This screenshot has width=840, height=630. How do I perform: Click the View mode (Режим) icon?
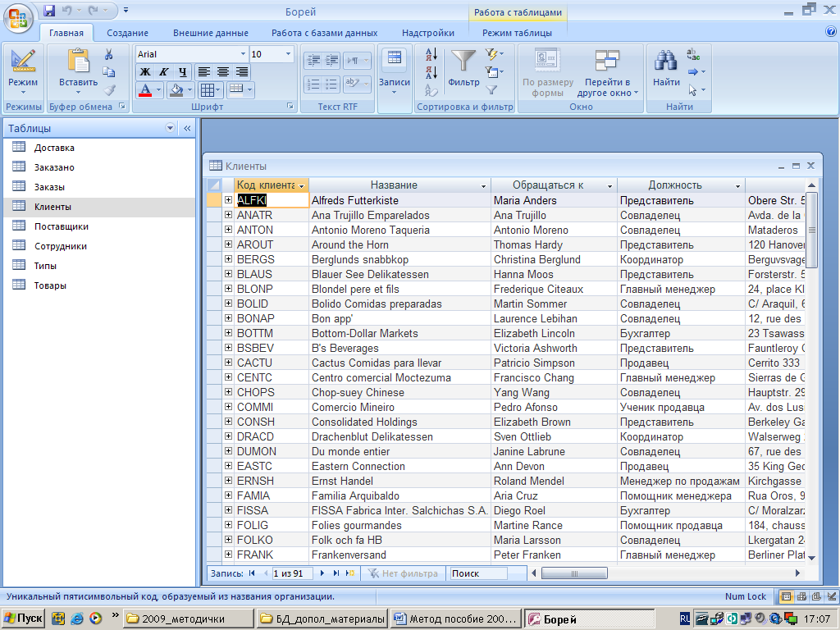[23, 61]
